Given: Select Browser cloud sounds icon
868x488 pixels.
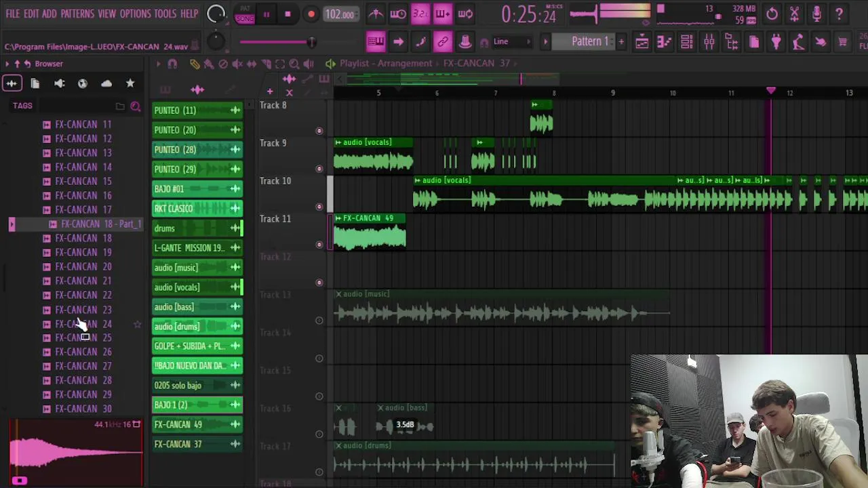Looking at the screenshot, I should [106, 83].
